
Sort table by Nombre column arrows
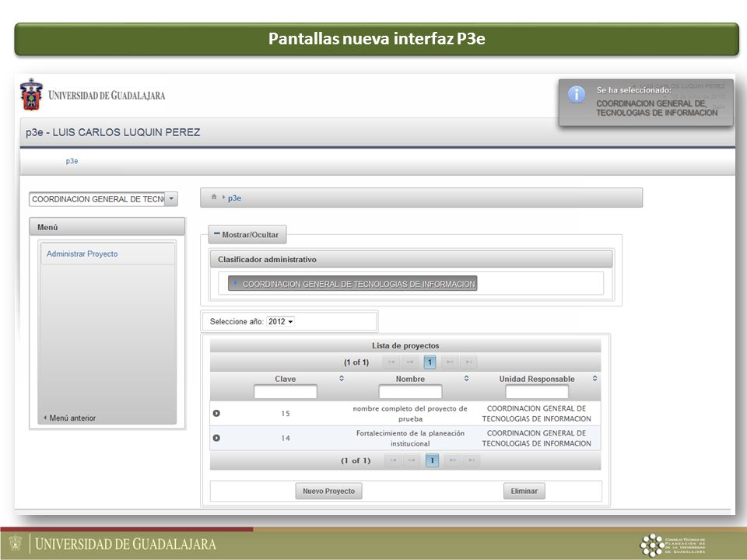click(x=466, y=379)
